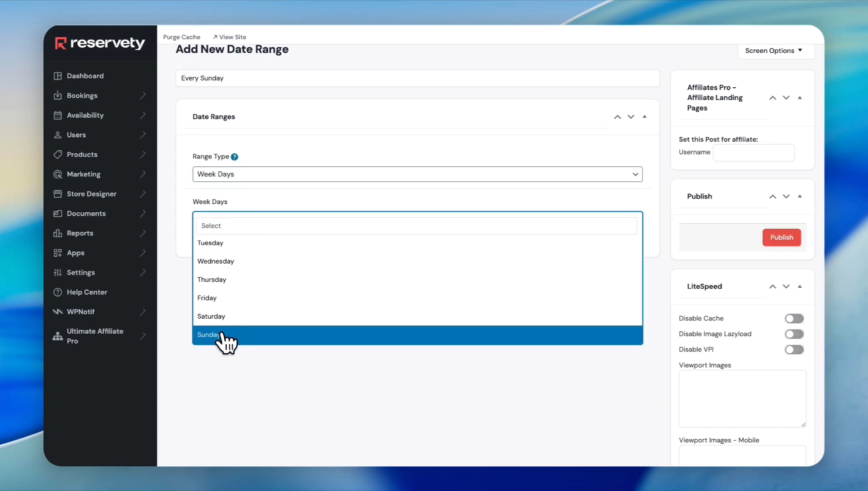Image resolution: width=868 pixels, height=491 pixels.
Task: Expand Screen Options panel
Action: tap(773, 51)
